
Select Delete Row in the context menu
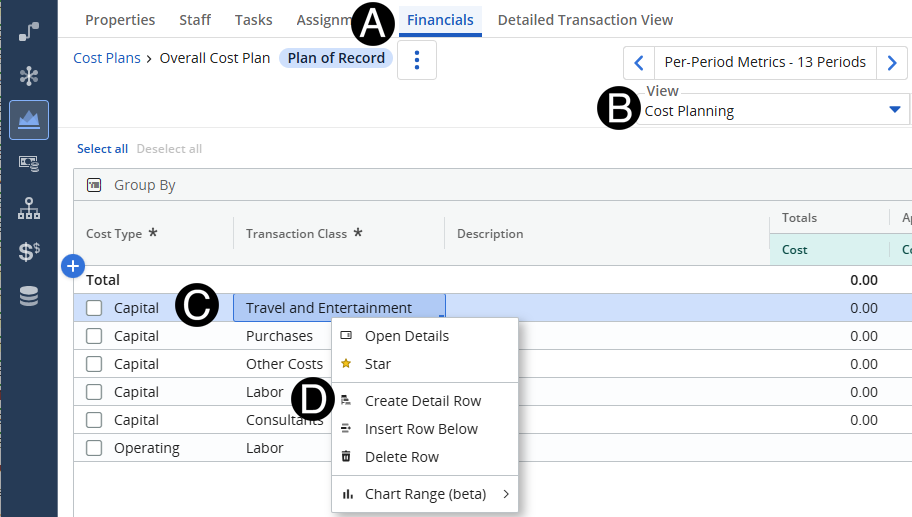coord(401,457)
